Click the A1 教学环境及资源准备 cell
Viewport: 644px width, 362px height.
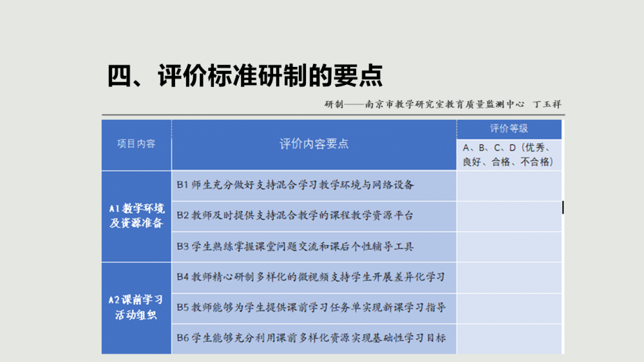point(136,216)
